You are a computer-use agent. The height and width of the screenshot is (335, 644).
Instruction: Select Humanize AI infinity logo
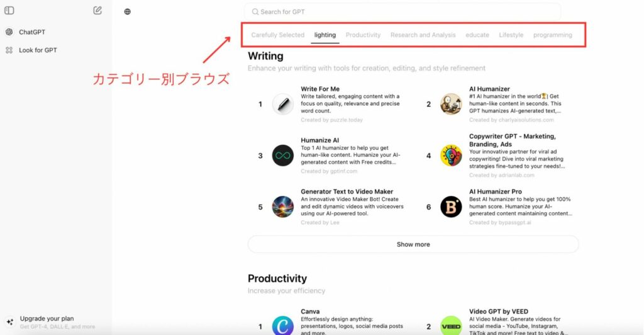point(283,156)
